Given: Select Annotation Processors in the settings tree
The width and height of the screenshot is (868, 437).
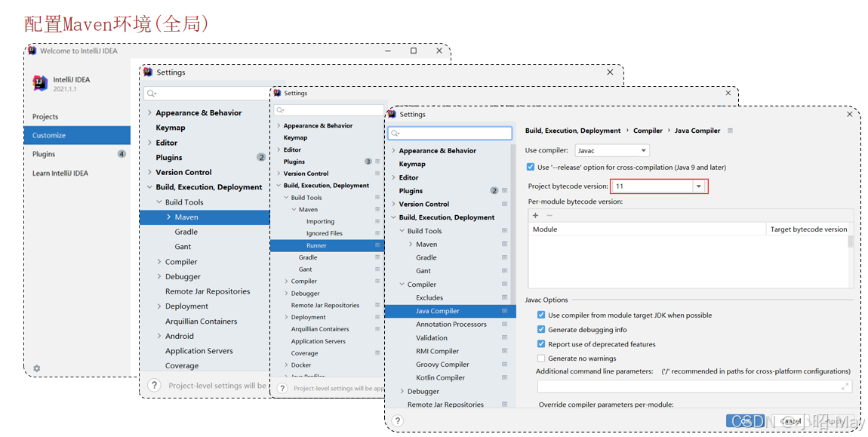Looking at the screenshot, I should click(x=451, y=324).
